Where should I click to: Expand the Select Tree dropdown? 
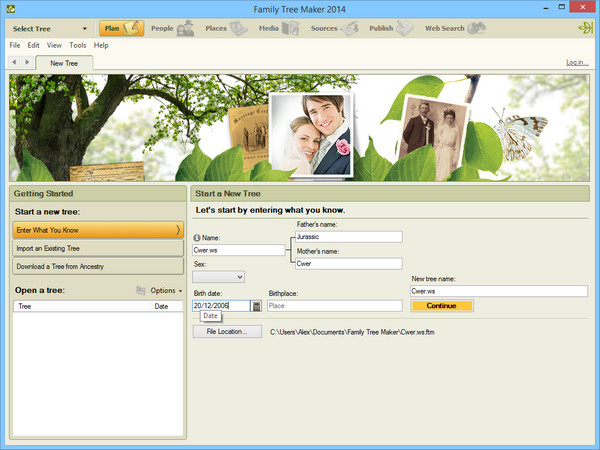[x=49, y=29]
